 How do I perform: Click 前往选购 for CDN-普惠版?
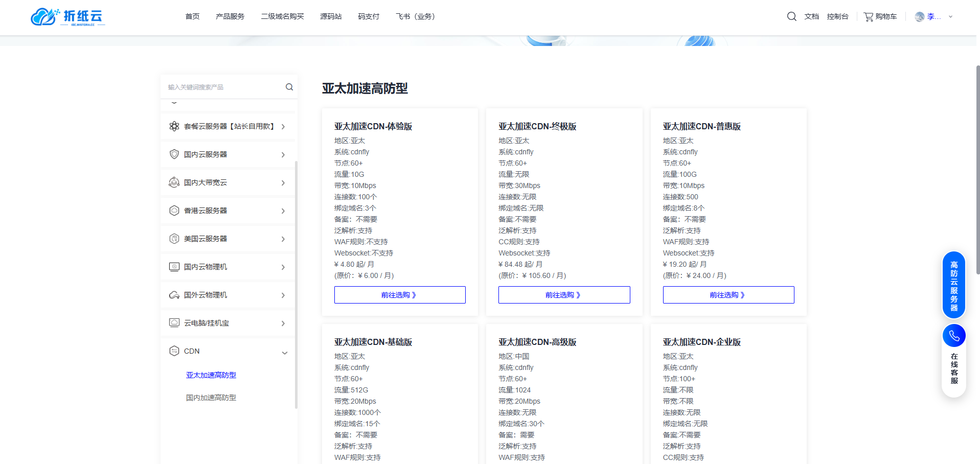point(728,295)
